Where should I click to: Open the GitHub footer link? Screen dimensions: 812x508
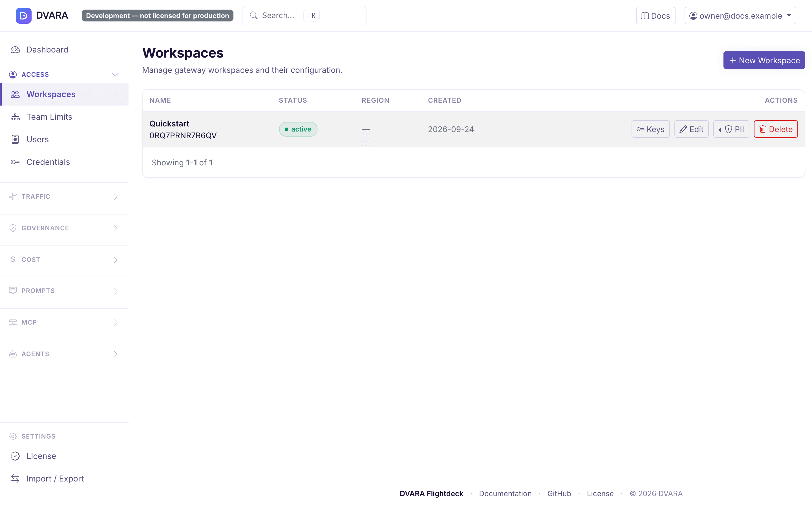click(559, 494)
